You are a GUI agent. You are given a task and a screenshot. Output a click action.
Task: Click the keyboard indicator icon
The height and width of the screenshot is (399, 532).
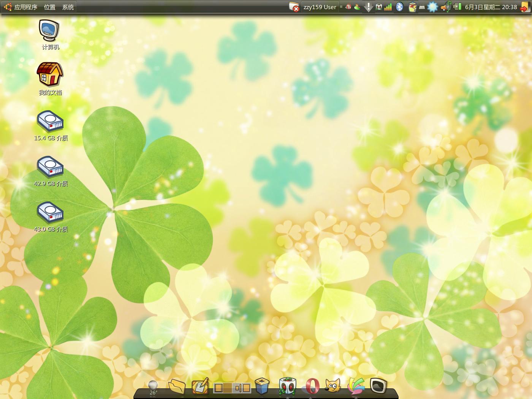click(422, 7)
